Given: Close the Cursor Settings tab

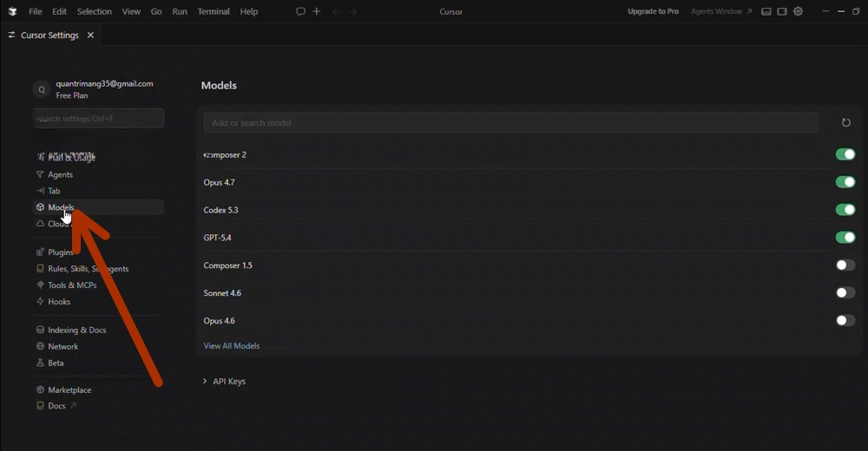Looking at the screenshot, I should pyautogui.click(x=91, y=35).
